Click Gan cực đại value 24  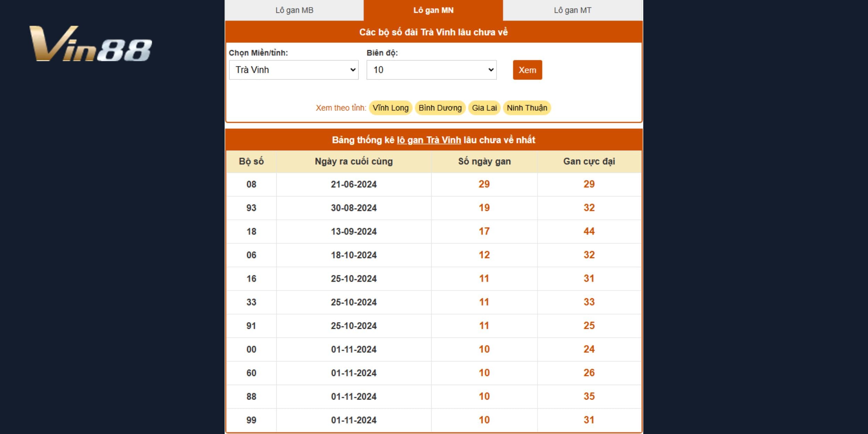(x=589, y=349)
